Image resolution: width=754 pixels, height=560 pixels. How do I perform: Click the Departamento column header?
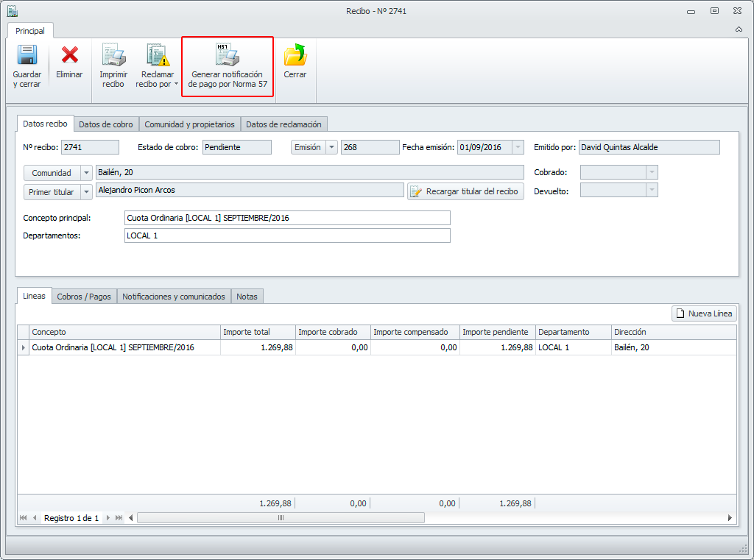pyautogui.click(x=573, y=332)
